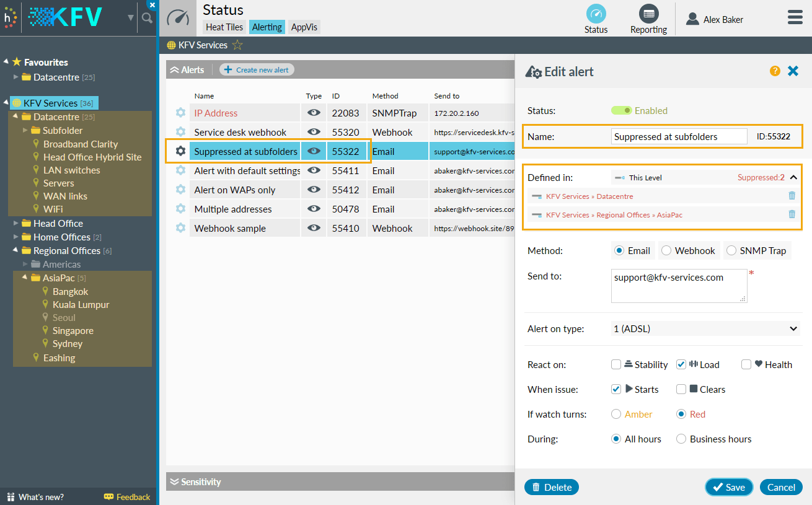Open the Alert on type dropdown

(x=705, y=328)
